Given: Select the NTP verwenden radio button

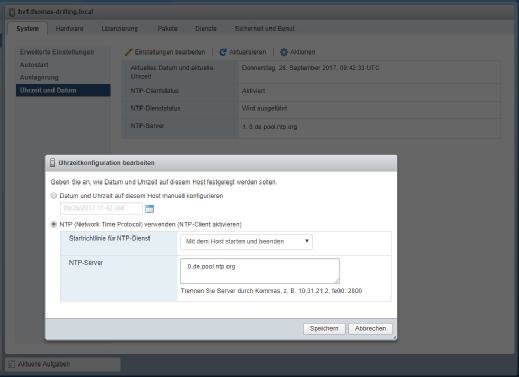Looking at the screenshot, I should (x=53, y=224).
